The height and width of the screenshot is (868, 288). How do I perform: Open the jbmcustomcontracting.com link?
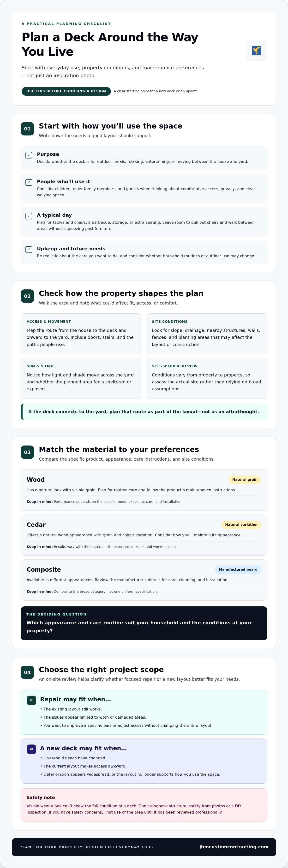234,847
